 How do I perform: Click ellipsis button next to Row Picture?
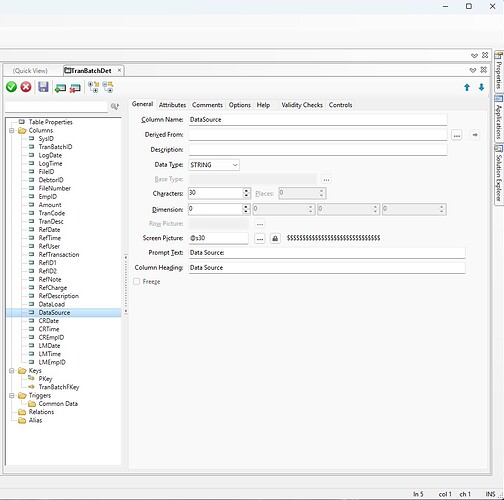(x=260, y=224)
